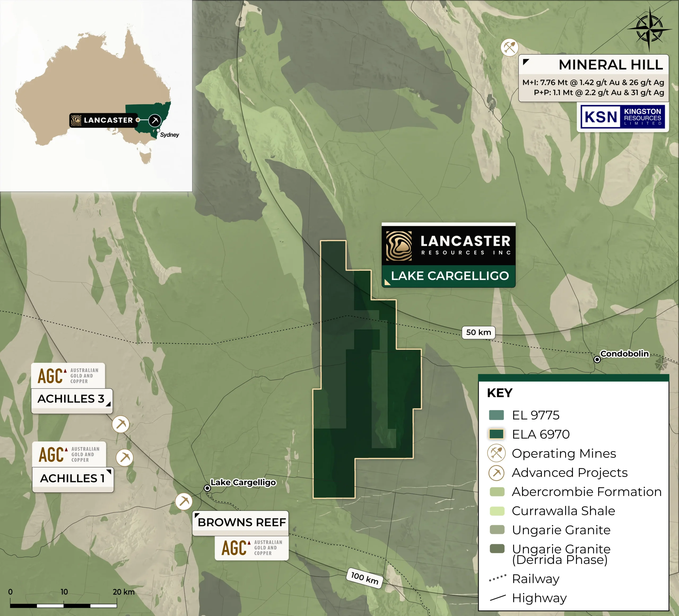Click the pickaxe marker on Australia inset map
The height and width of the screenshot is (616, 679).
pyautogui.click(x=155, y=120)
